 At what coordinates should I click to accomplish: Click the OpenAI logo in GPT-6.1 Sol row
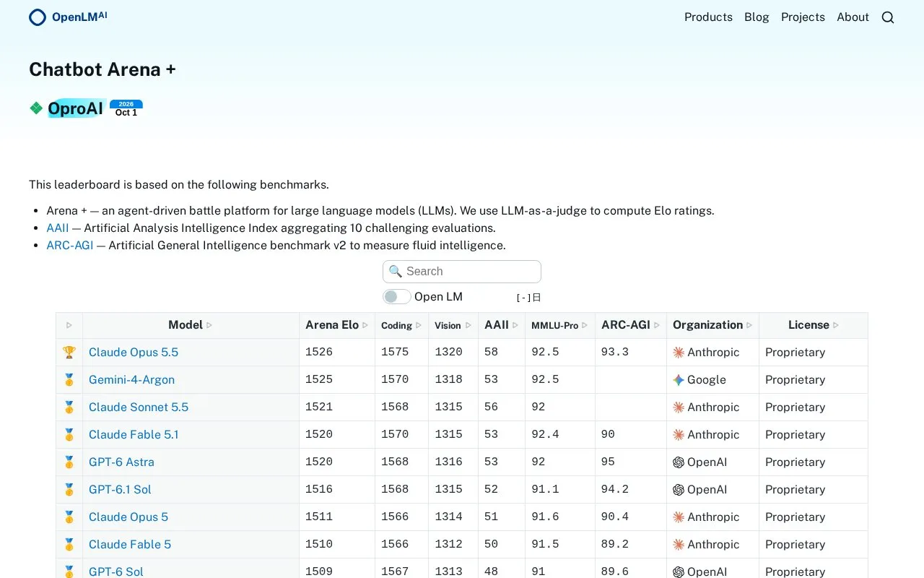(679, 490)
